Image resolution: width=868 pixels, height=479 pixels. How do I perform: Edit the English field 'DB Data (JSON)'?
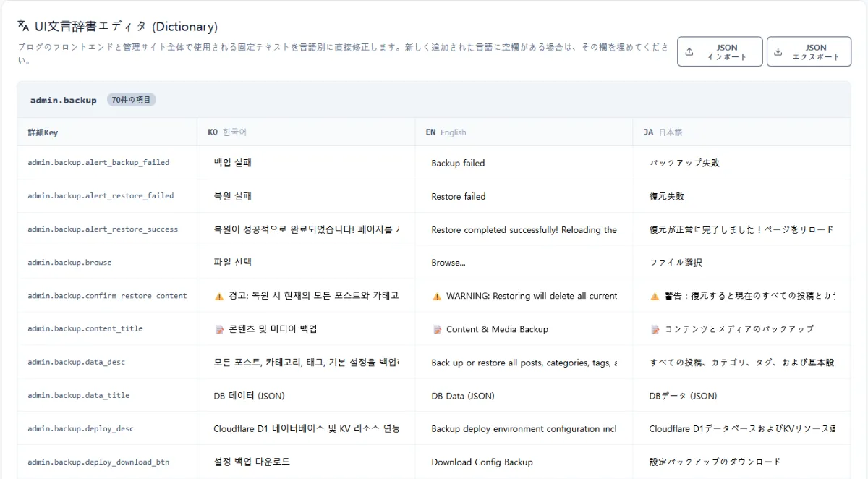point(524,396)
